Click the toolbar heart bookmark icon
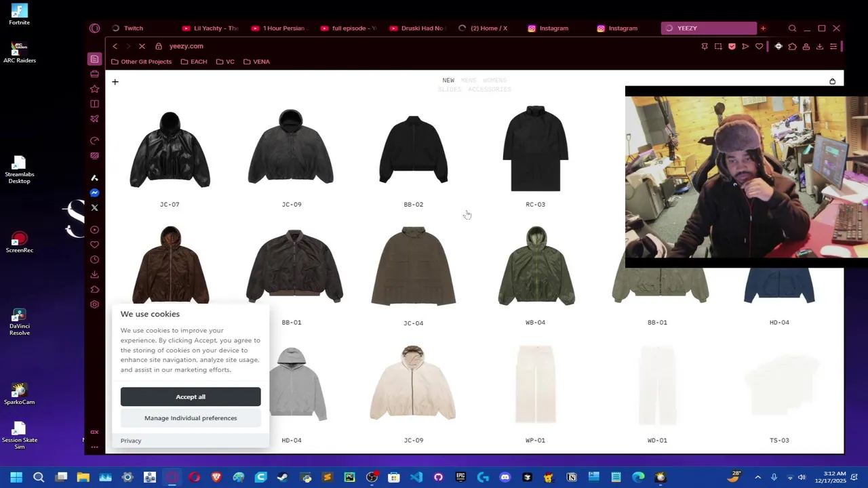 (759, 46)
